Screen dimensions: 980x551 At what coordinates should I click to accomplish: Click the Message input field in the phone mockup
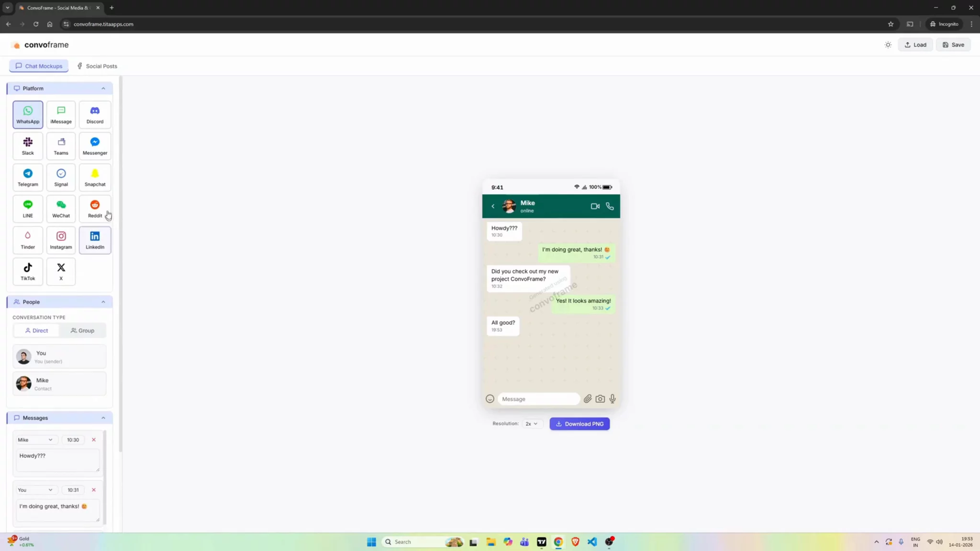(538, 398)
